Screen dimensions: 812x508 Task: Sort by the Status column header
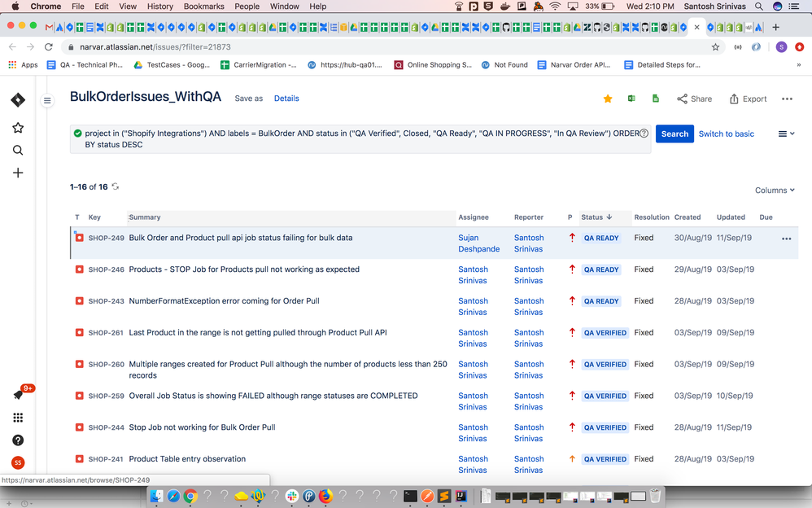[x=596, y=217]
